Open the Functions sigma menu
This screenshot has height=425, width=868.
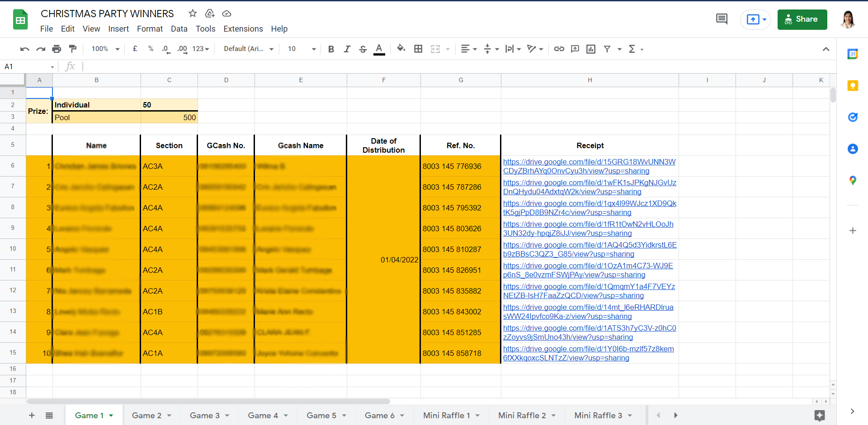636,49
